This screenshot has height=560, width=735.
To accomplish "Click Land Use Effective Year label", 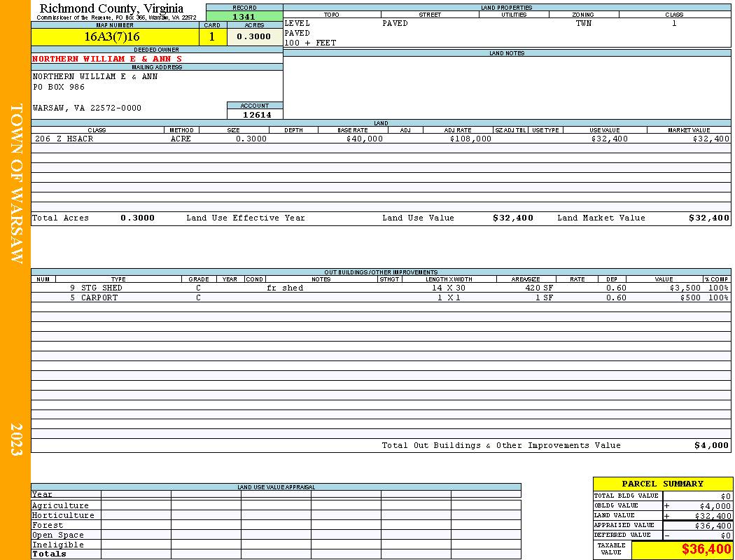I will click(246, 218).
